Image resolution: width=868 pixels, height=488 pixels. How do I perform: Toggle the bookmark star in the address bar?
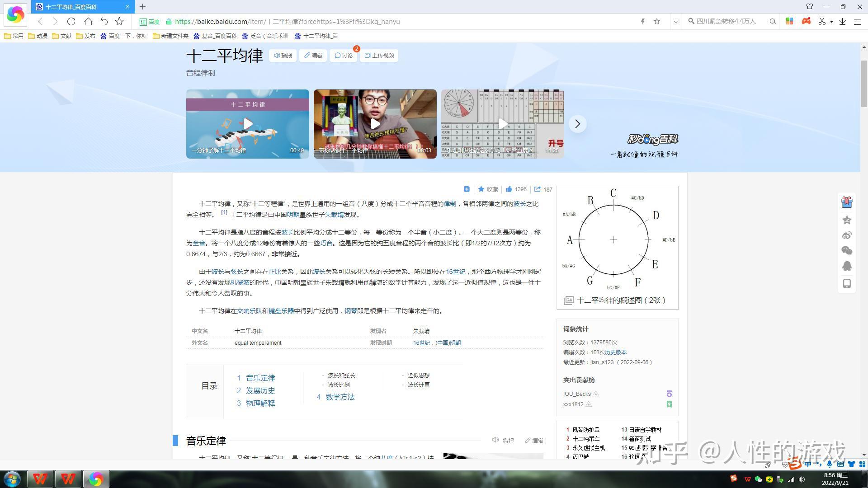tap(657, 21)
